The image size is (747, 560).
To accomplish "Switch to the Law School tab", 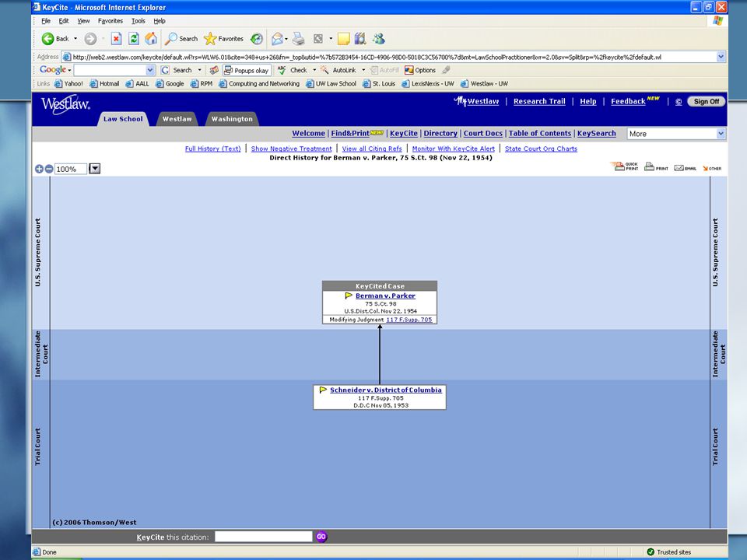I will [123, 119].
